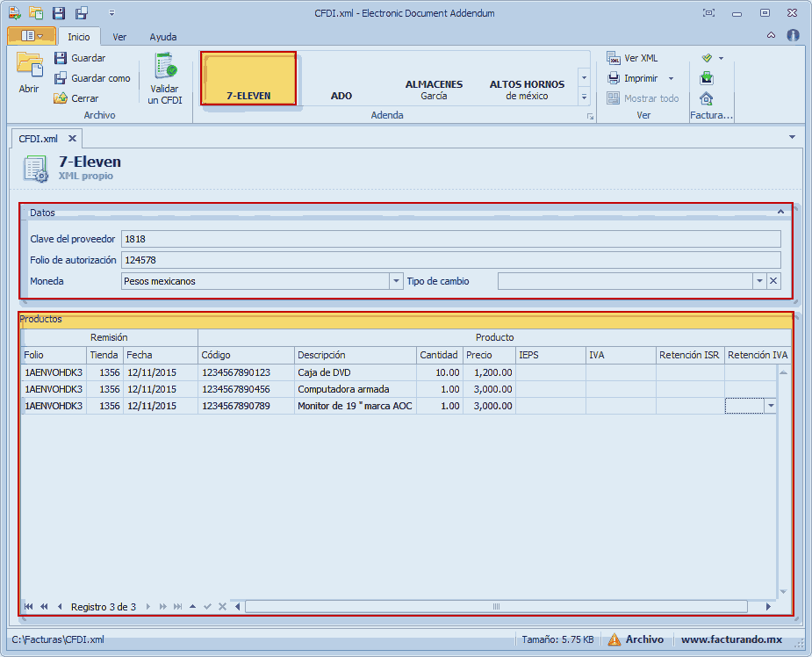
Task: Open the Tipo de cambio dropdown
Action: (x=759, y=281)
